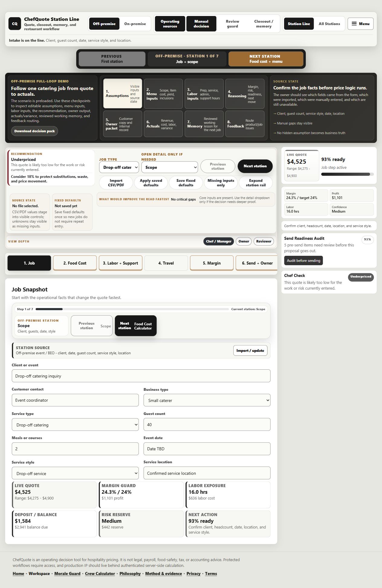Viewport: 382px width, 588px height.
Task: Select checkpoint 1 Assumptions card
Action: [x=122, y=94]
